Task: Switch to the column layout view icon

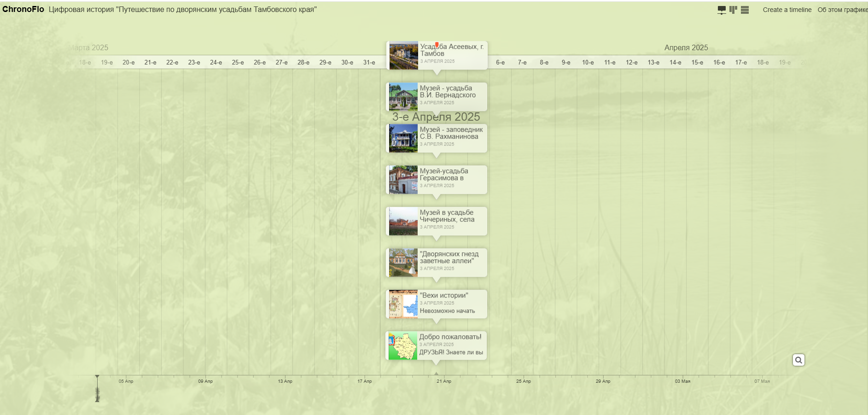Action: (733, 10)
